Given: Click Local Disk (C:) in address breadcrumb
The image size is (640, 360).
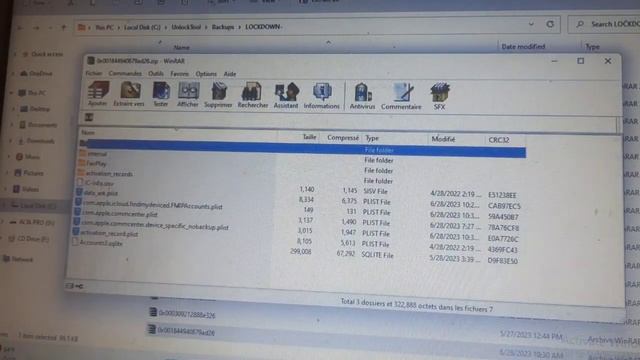Looking at the screenshot, I should (142, 27).
